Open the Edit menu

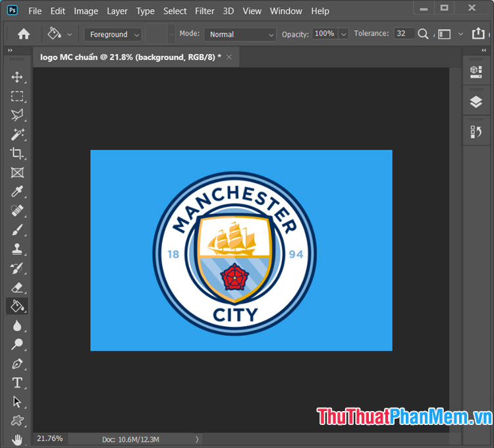pos(58,11)
